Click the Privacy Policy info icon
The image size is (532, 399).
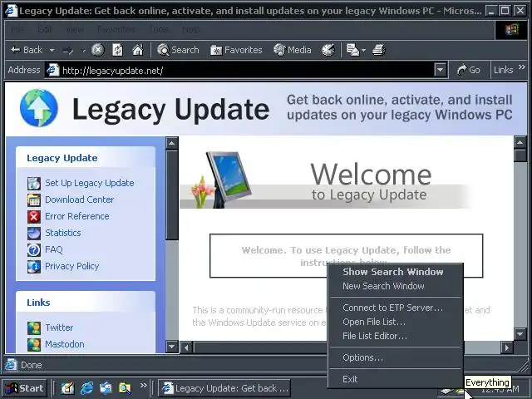pyautogui.click(x=34, y=266)
